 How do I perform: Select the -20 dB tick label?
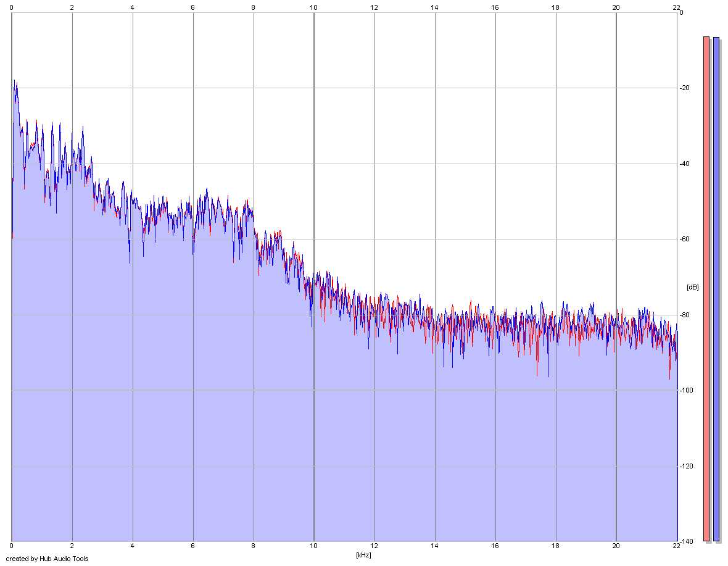tap(684, 88)
